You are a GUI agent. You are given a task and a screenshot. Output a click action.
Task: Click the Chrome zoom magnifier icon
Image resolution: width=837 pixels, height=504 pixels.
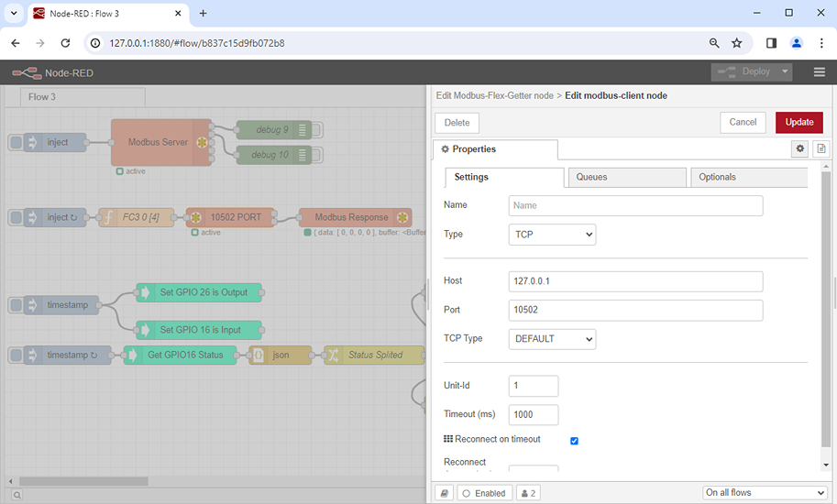pos(714,43)
